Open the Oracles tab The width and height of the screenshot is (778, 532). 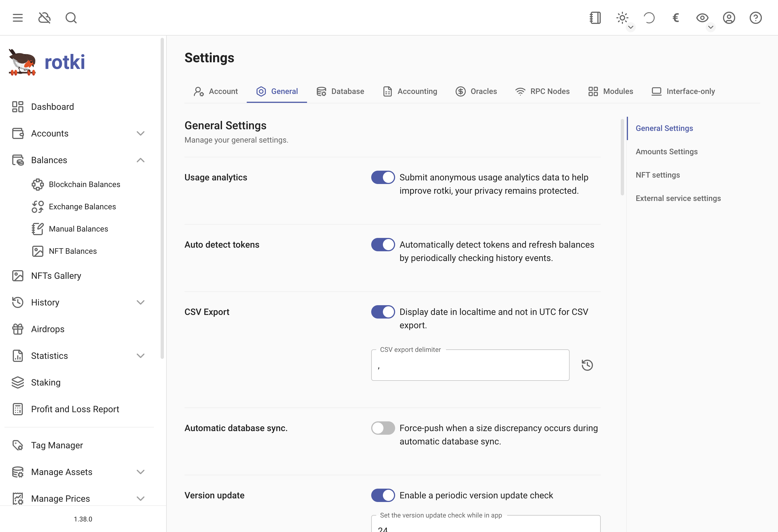tap(476, 91)
